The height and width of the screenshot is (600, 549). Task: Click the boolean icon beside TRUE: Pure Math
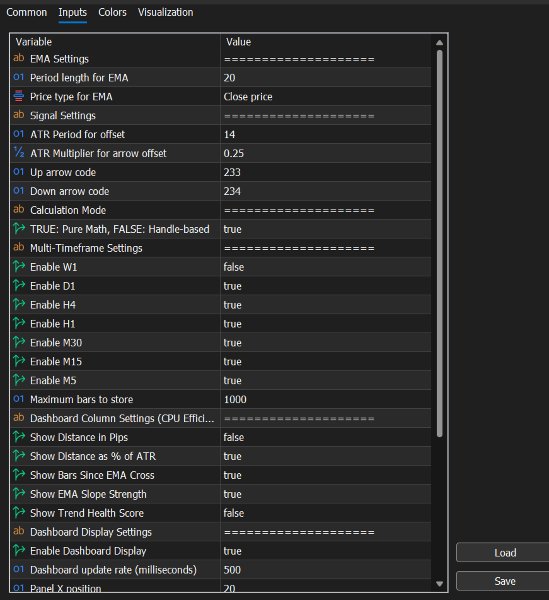tap(18, 228)
